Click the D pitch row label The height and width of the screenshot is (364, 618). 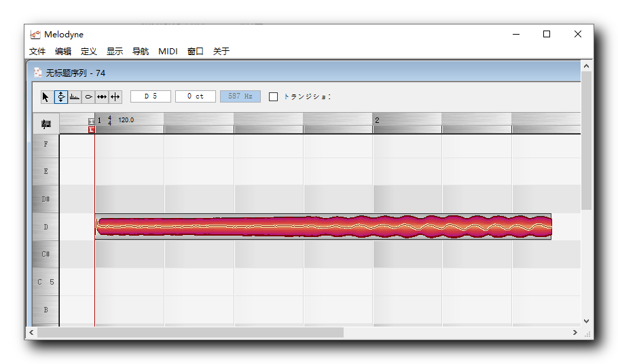click(x=46, y=227)
